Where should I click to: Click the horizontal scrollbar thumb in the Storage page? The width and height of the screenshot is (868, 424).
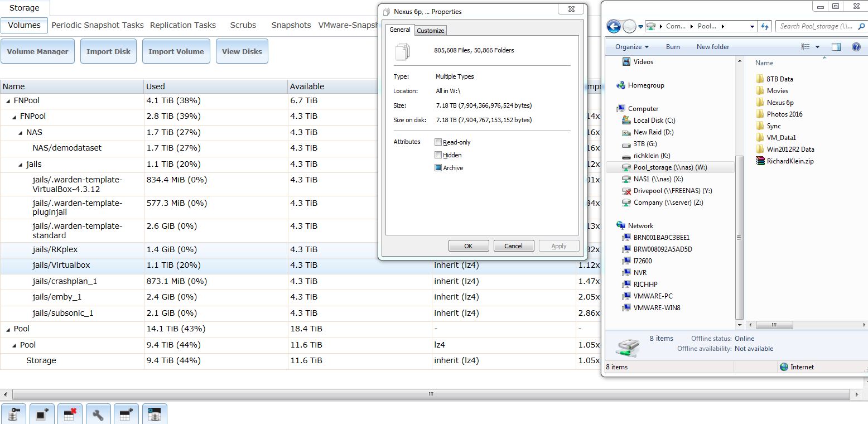[x=431, y=394]
